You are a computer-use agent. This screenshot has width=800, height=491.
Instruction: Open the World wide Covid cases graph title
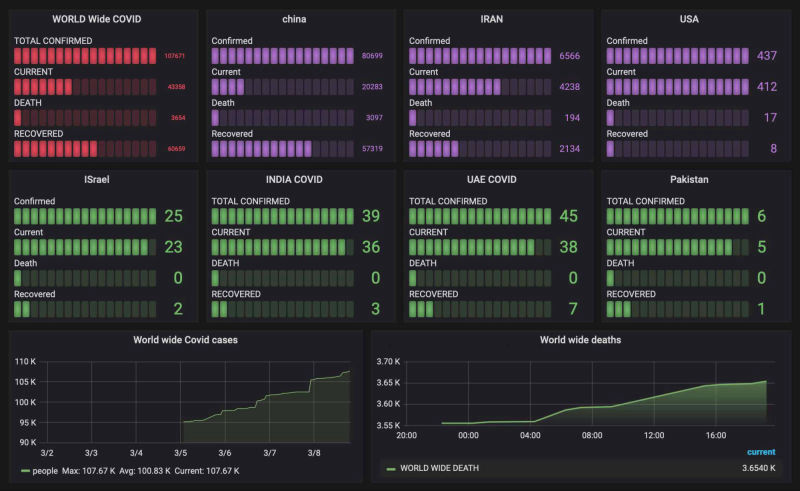pos(185,340)
